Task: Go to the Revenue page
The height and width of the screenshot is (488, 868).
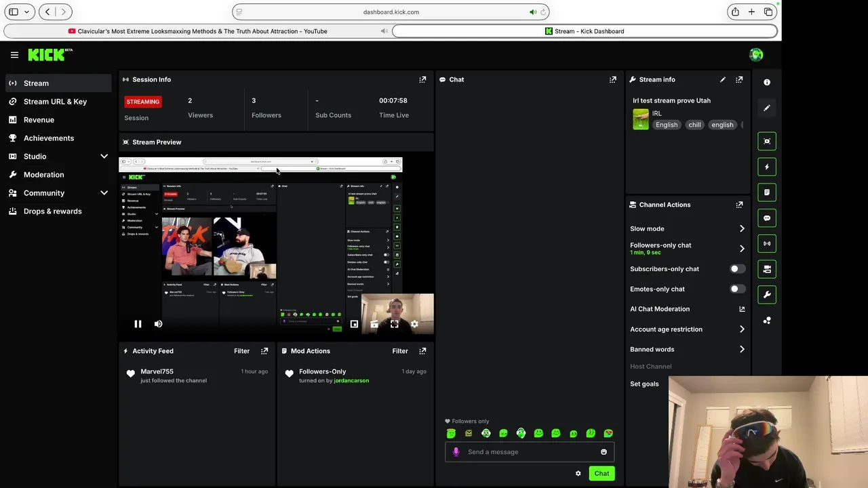Action: (58, 120)
